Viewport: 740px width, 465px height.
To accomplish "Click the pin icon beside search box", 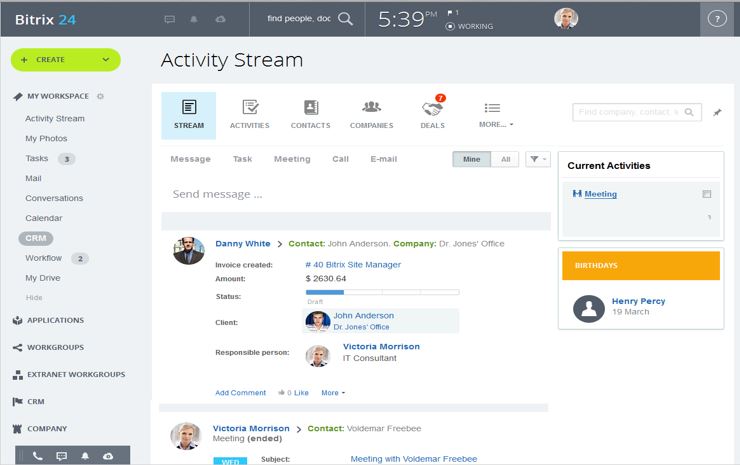I will 716,113.
